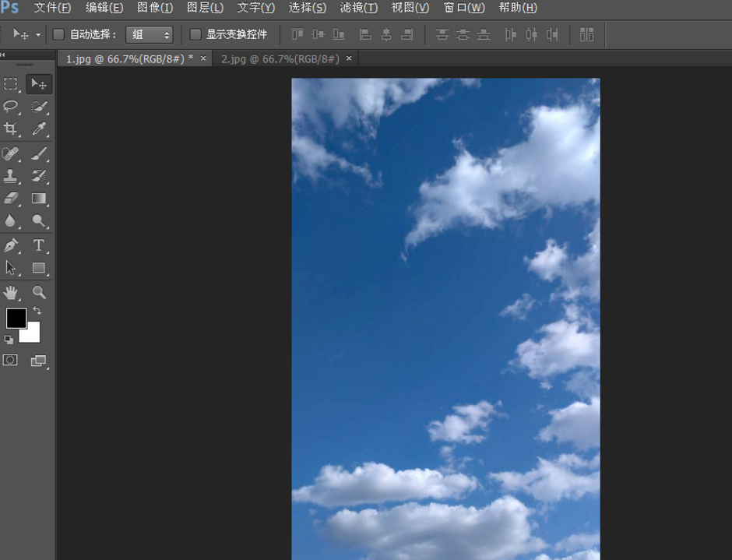Open the Move tool preset picker arrow
The height and width of the screenshot is (560, 732).
click(38, 35)
